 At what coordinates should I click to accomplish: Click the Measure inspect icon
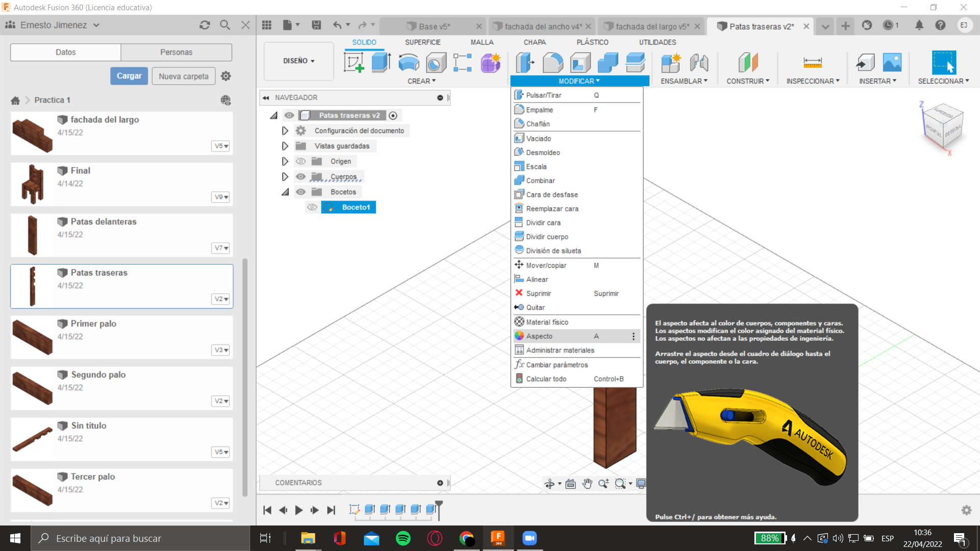click(813, 63)
